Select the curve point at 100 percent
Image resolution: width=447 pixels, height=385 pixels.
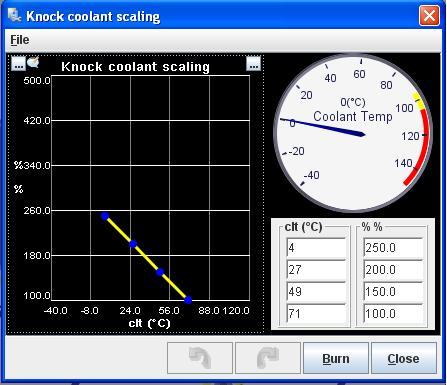pos(188,300)
